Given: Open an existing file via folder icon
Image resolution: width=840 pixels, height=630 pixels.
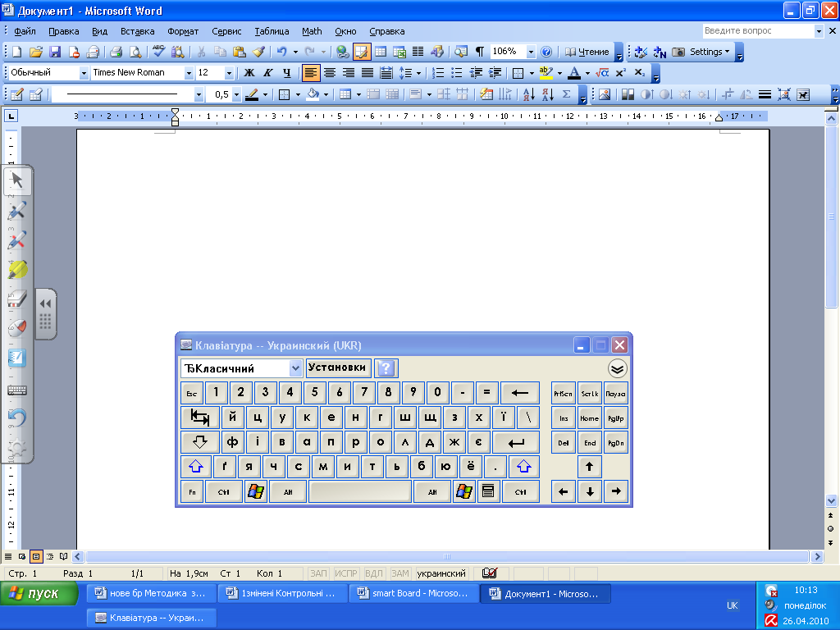Looking at the screenshot, I should [x=36, y=52].
